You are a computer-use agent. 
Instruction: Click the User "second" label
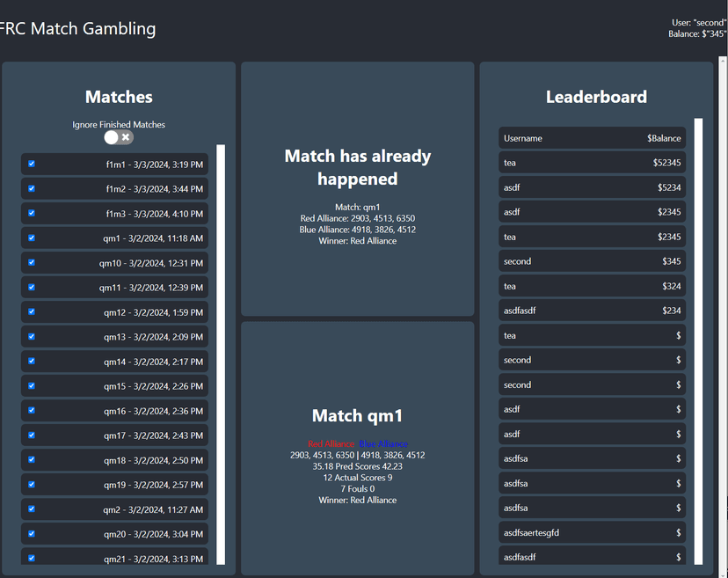(x=699, y=22)
